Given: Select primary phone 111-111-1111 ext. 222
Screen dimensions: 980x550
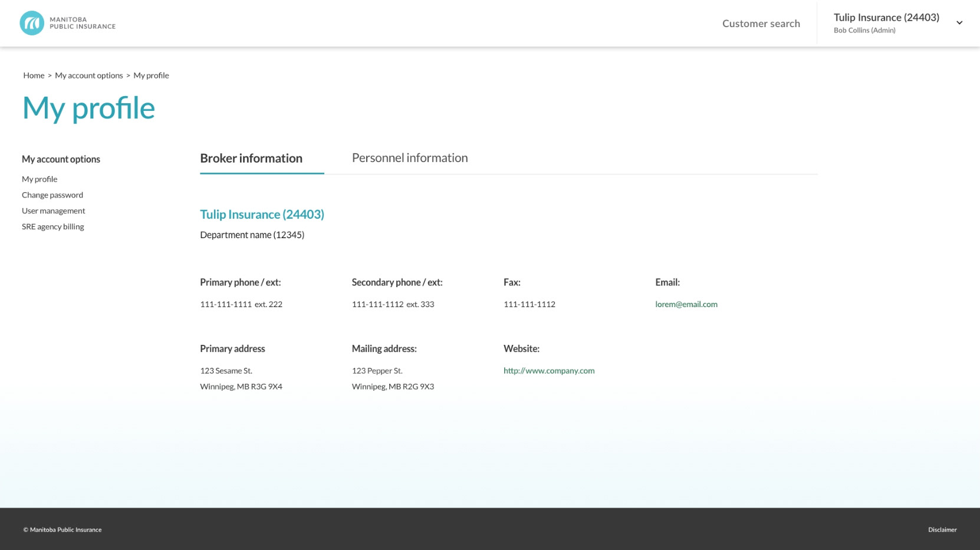Looking at the screenshot, I should pyautogui.click(x=241, y=305).
